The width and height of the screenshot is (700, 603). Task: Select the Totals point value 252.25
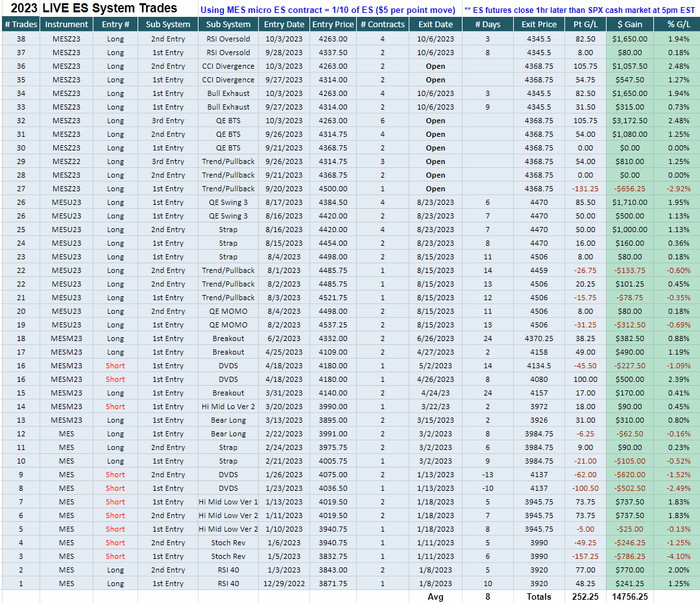(585, 597)
